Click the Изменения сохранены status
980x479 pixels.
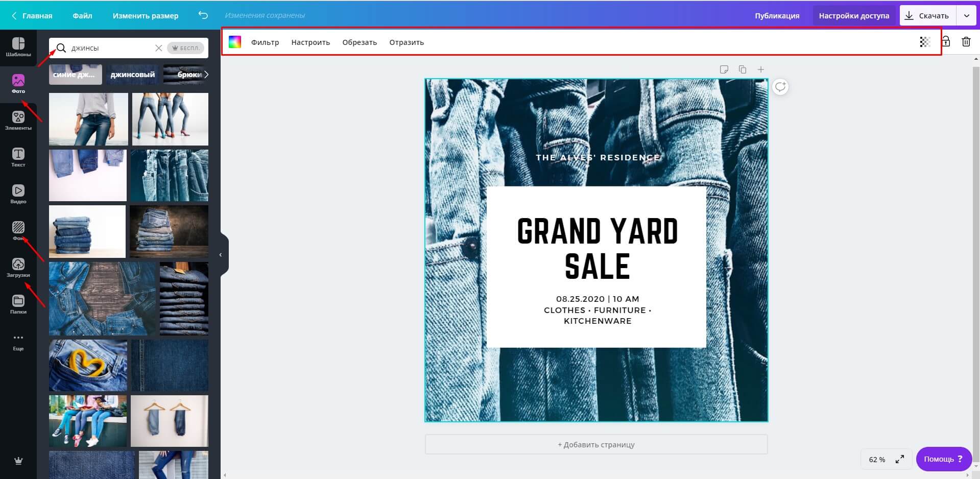click(x=265, y=16)
